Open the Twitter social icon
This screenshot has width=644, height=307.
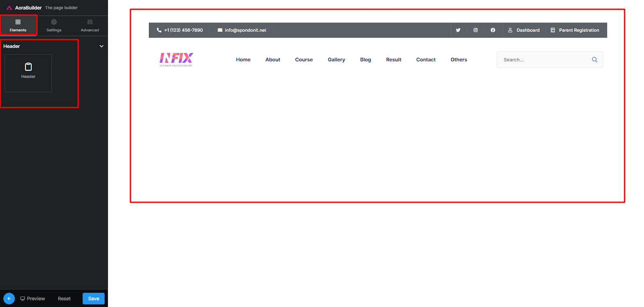point(458,30)
